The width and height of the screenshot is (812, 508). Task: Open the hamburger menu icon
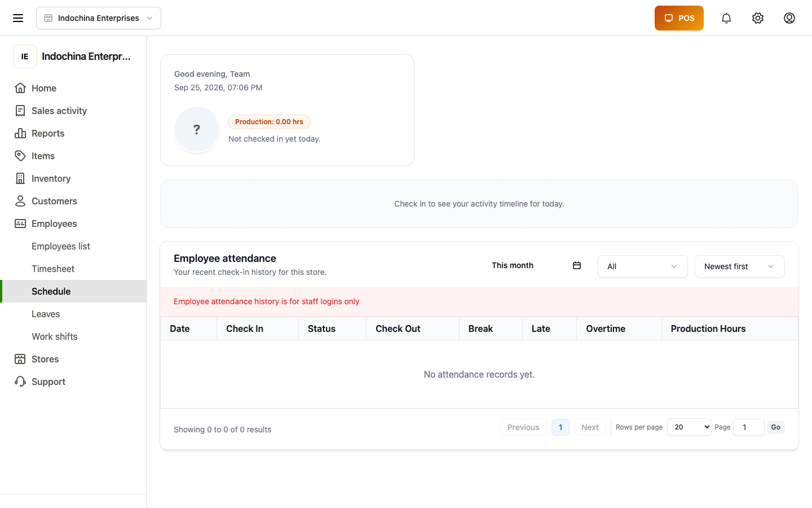(18, 18)
